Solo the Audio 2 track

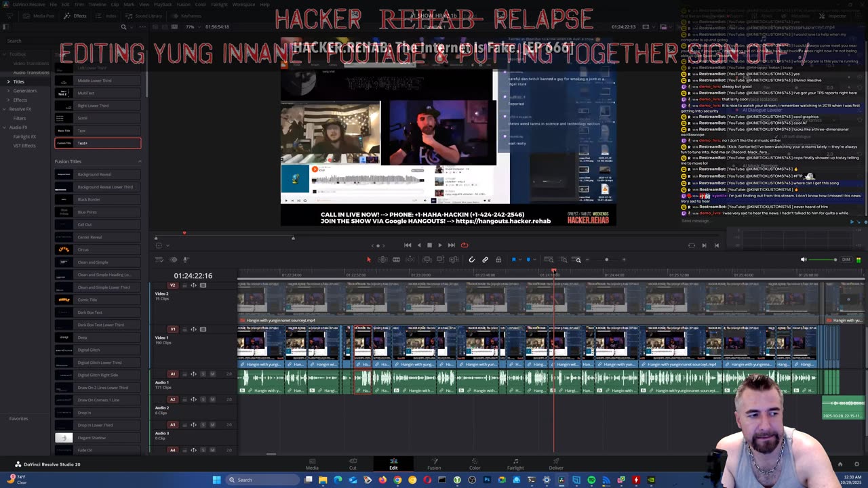203,399
